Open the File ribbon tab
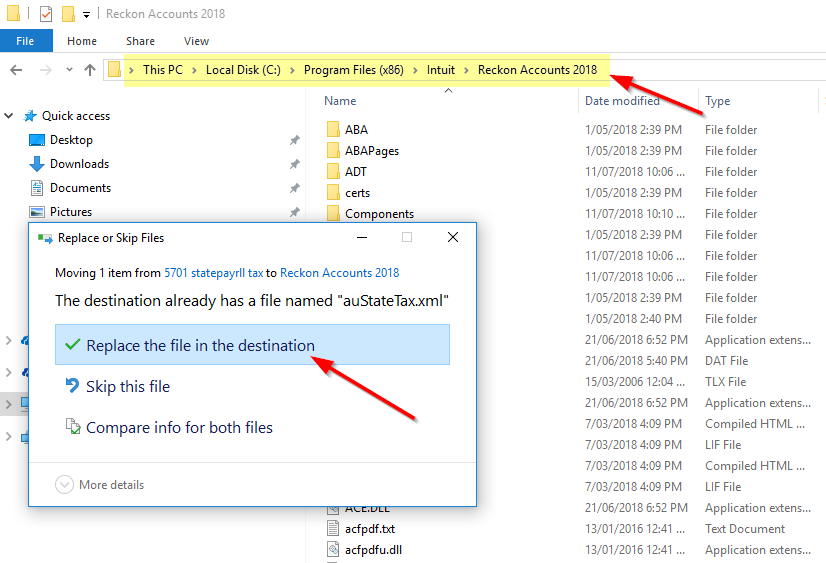826x563 pixels. [26, 41]
